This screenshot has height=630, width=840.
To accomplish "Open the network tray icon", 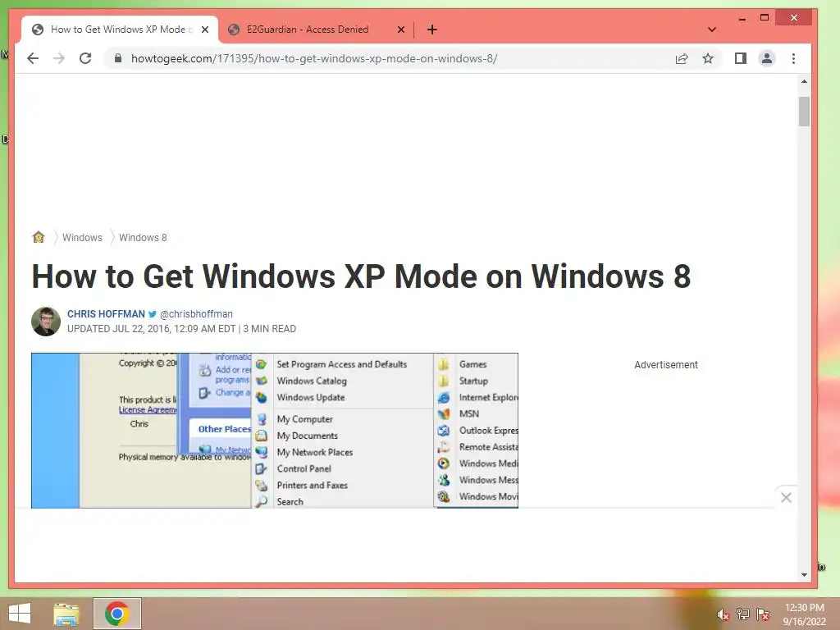I will click(x=743, y=614).
